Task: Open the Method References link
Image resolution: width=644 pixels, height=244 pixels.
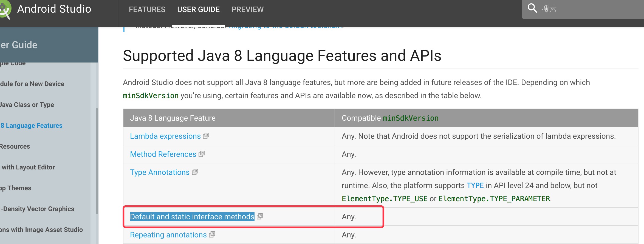Action: (x=163, y=154)
